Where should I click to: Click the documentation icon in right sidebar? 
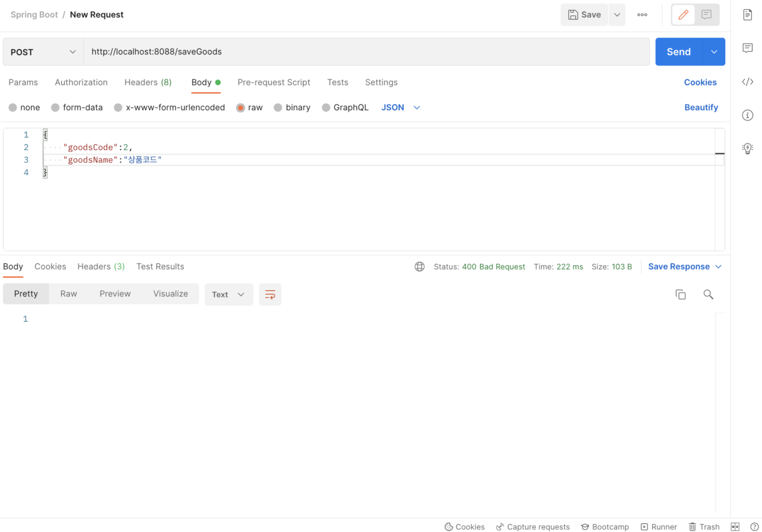[747, 15]
